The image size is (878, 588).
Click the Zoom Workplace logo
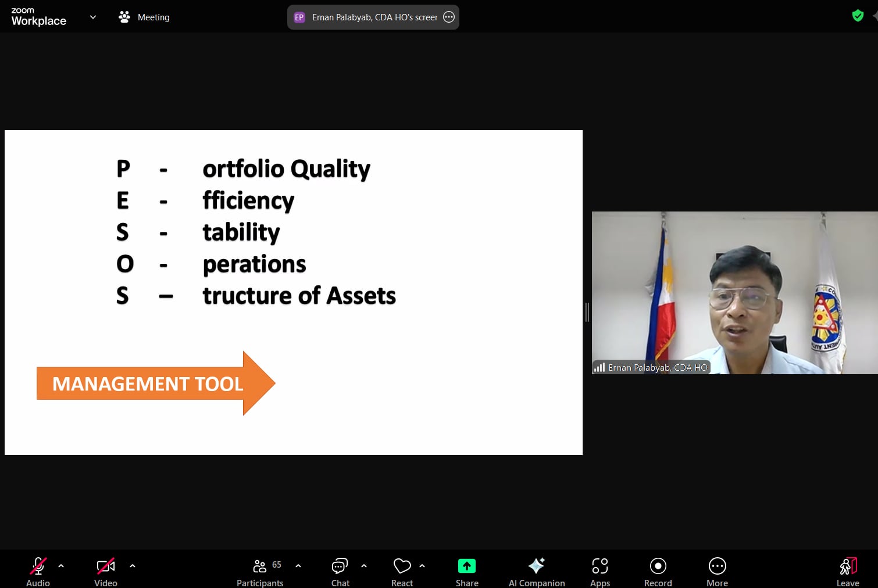pyautogui.click(x=38, y=17)
